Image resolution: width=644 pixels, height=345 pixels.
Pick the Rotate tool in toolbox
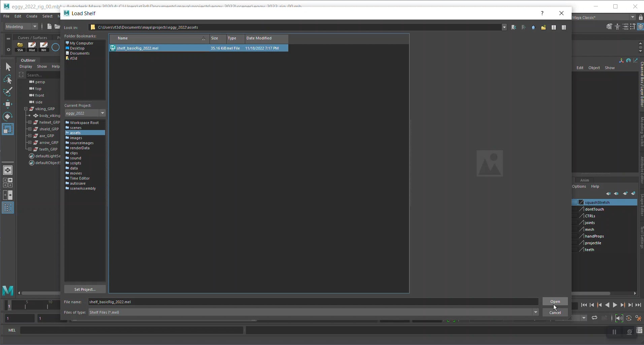tap(8, 117)
